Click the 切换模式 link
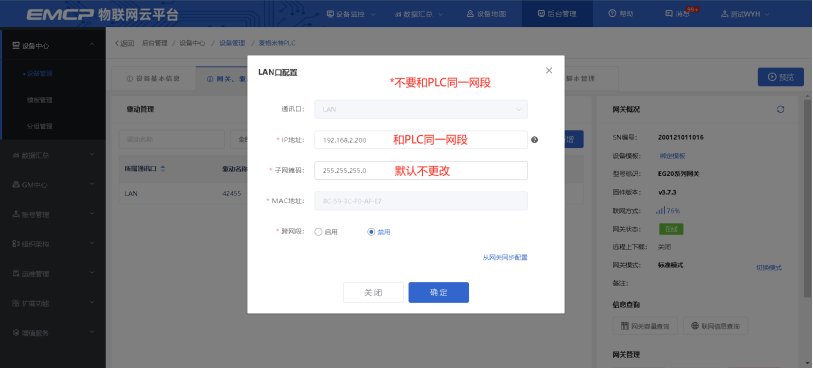 tap(769, 268)
